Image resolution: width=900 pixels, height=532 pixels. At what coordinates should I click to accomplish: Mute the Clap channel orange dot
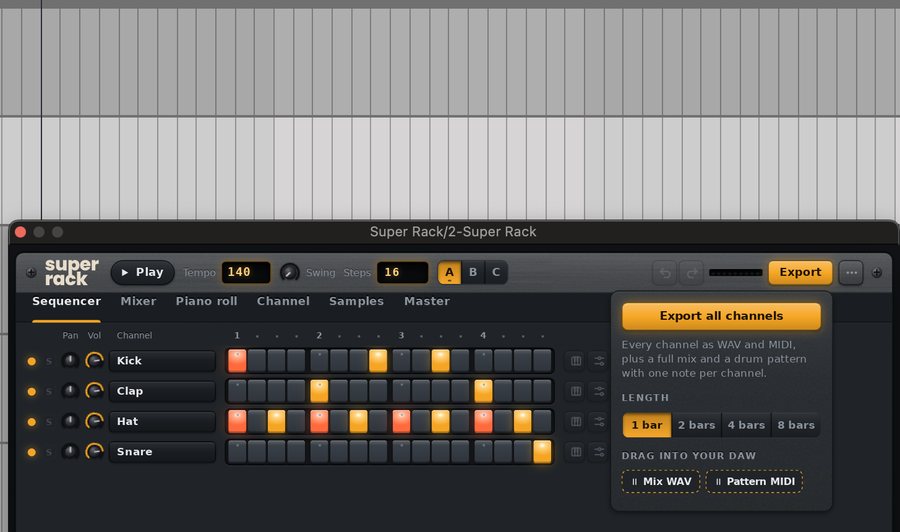pyautogui.click(x=32, y=391)
